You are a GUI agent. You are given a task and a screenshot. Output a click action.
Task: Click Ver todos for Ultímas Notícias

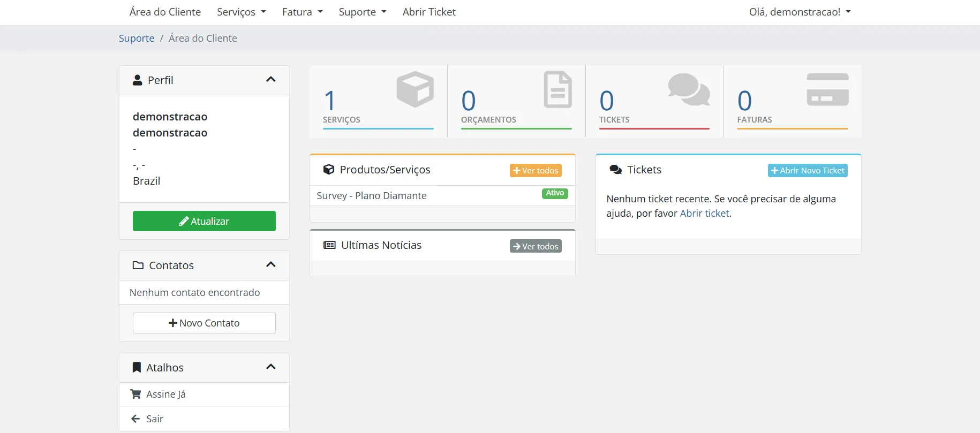coord(536,246)
